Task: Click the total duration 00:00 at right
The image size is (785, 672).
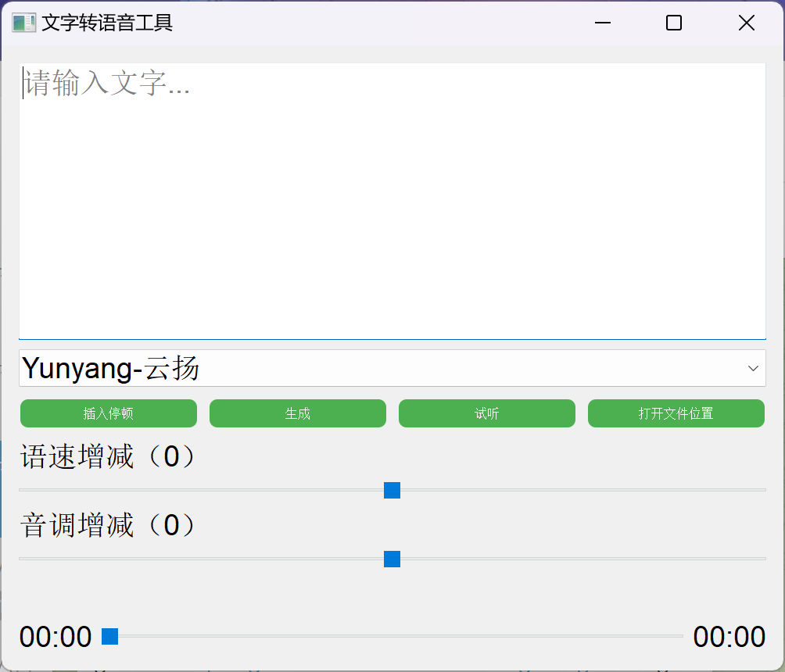Action: tap(729, 637)
